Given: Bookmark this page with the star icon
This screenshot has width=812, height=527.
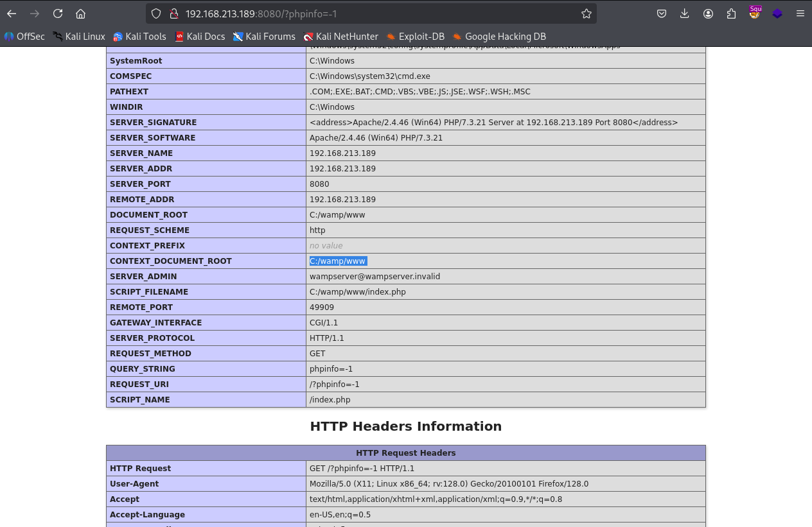Looking at the screenshot, I should pyautogui.click(x=586, y=13).
